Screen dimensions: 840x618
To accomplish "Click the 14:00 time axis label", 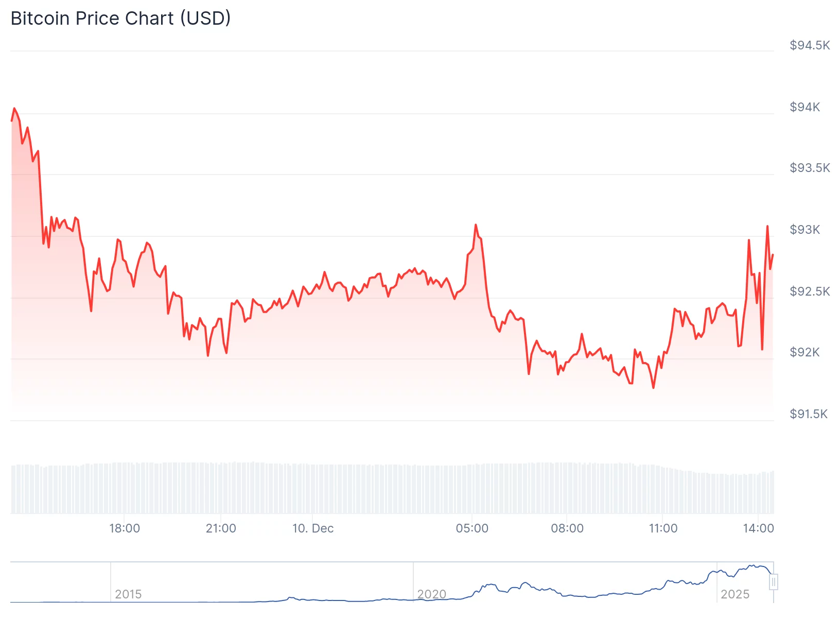I will point(758,528).
